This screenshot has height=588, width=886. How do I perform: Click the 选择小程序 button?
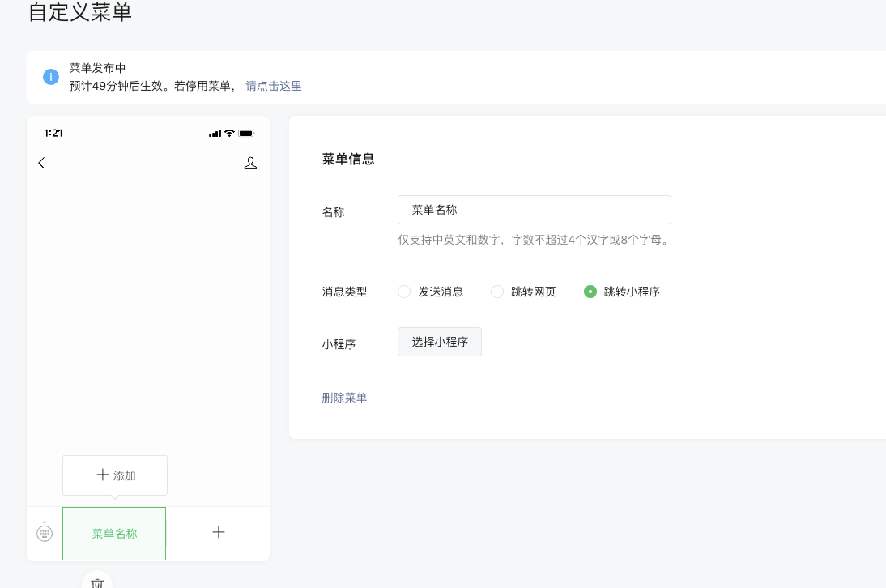pyautogui.click(x=440, y=342)
